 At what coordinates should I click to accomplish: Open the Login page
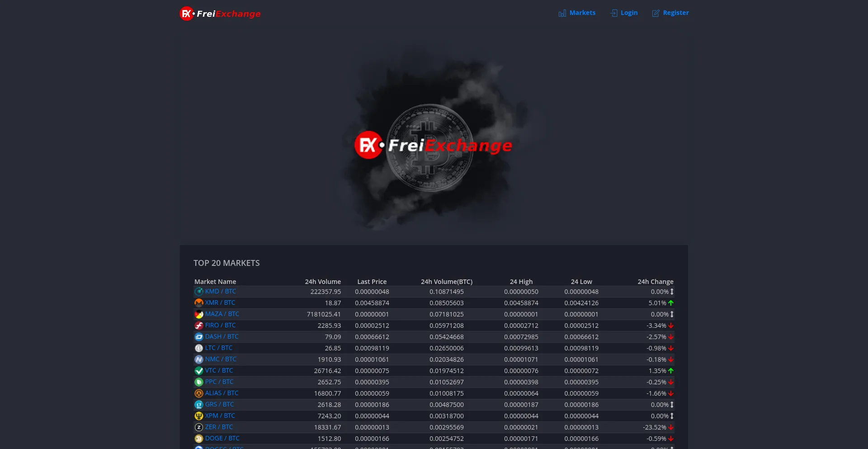629,13
